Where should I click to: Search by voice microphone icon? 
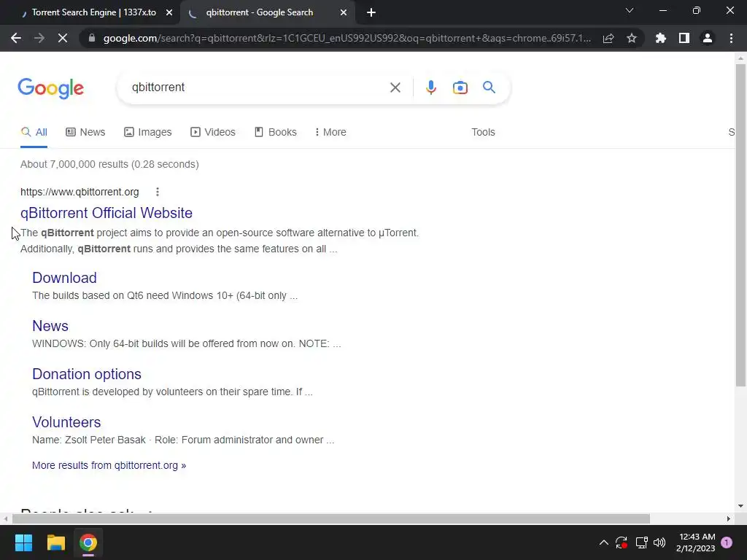tap(430, 87)
